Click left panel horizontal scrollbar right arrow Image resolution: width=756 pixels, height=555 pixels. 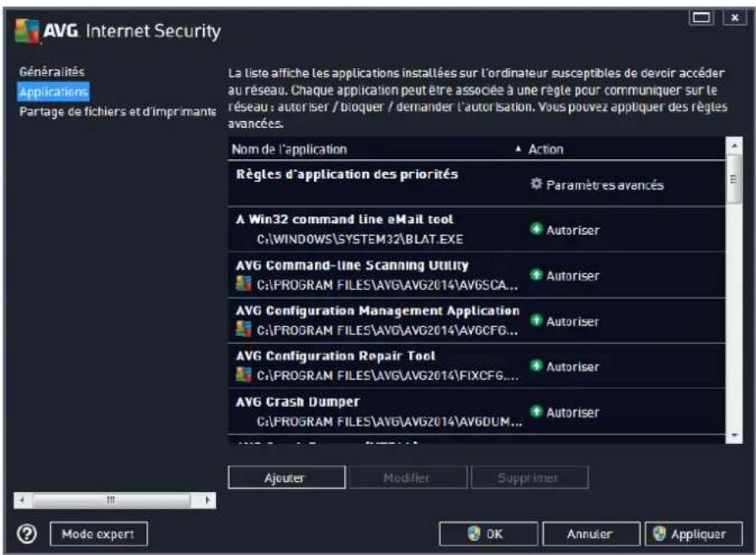coord(208,500)
